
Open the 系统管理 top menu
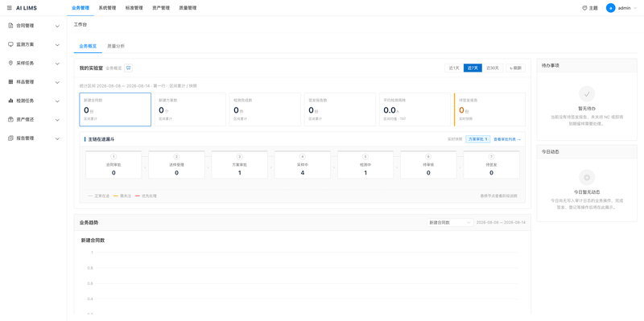click(x=107, y=8)
